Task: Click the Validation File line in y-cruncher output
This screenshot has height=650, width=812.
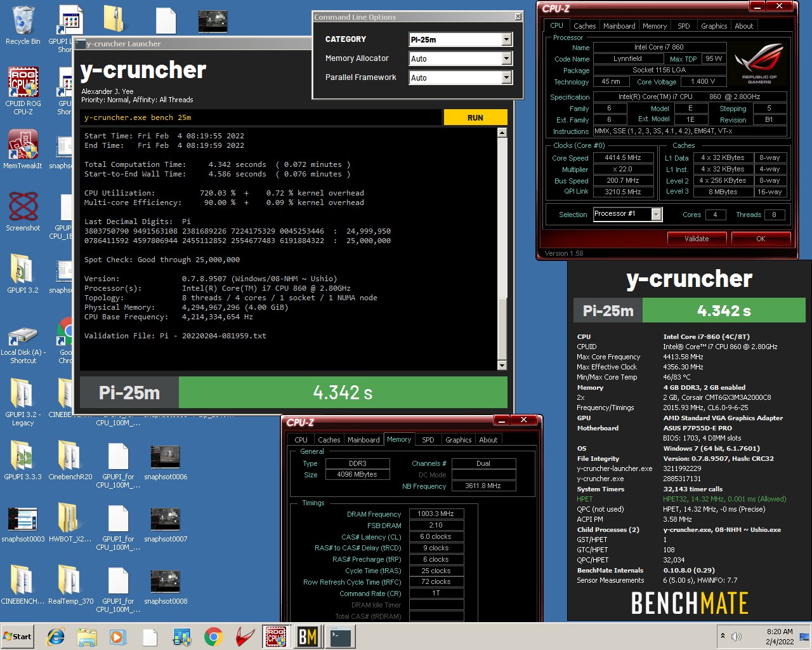Action: (x=175, y=336)
